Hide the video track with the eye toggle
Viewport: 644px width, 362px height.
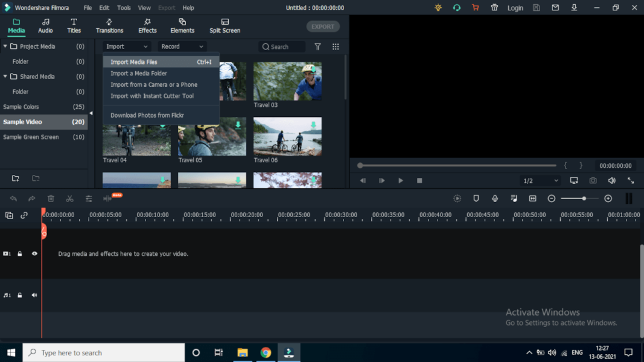(34, 253)
